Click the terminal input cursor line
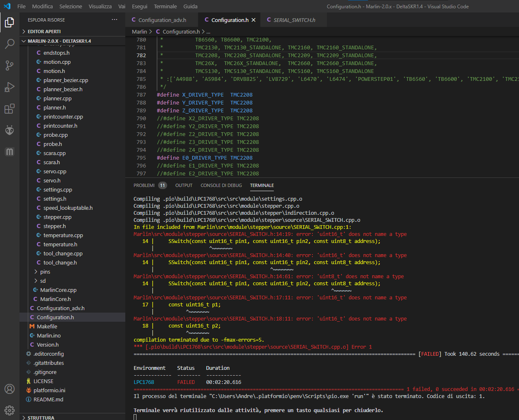Viewport: 519px width, 420px height. click(x=135, y=417)
